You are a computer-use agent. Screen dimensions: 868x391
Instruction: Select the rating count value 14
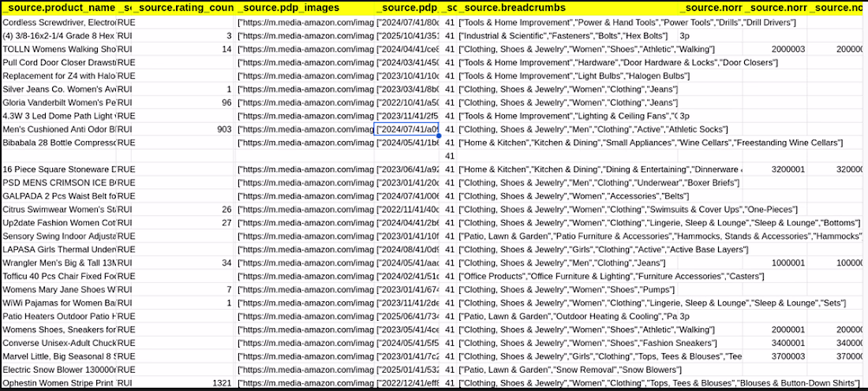pos(183,49)
